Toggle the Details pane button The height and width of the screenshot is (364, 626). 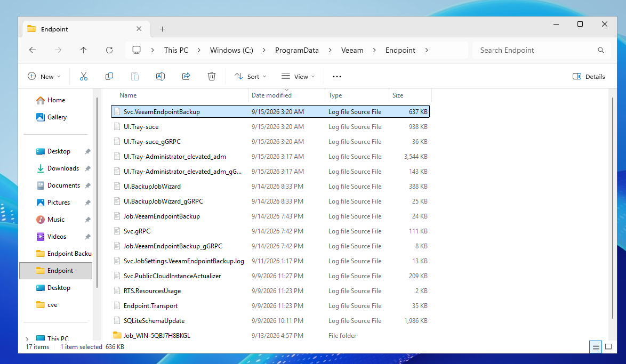[x=589, y=76]
